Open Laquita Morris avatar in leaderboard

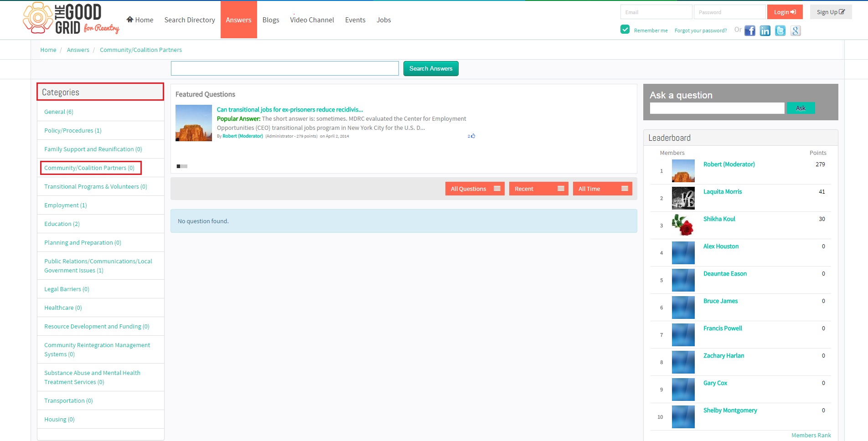[683, 198]
